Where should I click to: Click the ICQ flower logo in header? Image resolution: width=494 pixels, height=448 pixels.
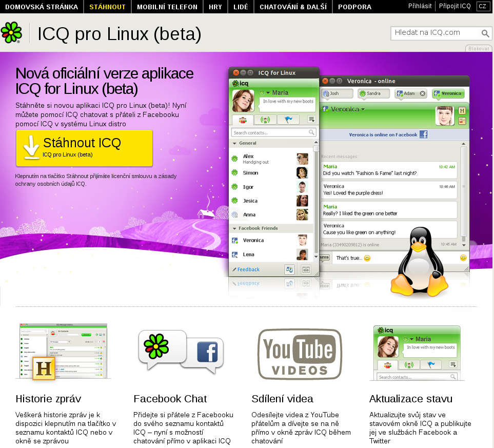pyautogui.click(x=11, y=33)
